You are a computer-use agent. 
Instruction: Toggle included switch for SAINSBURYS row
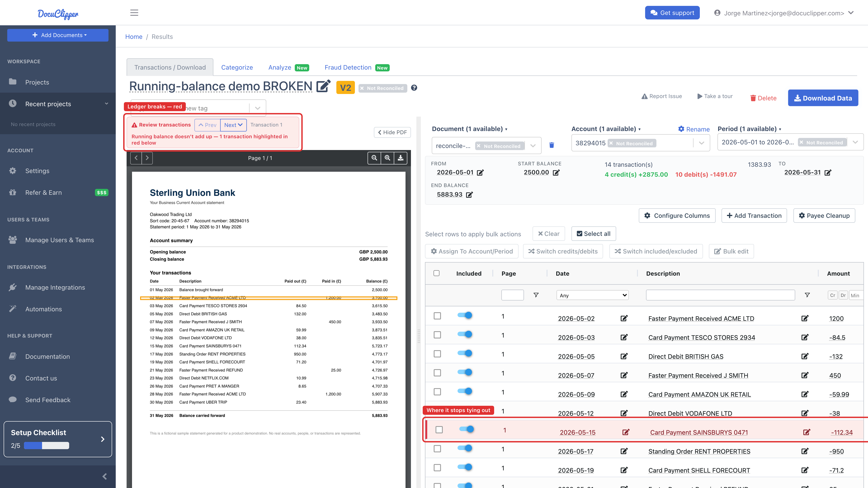click(x=466, y=429)
